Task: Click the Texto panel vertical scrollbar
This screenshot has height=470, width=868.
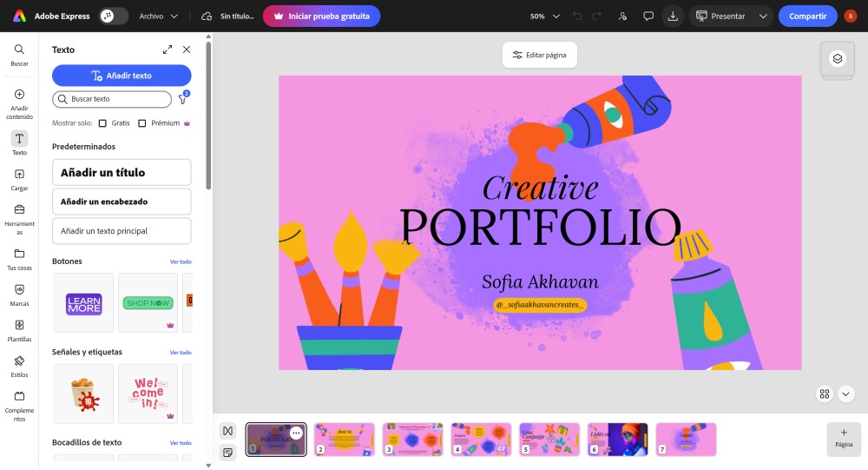Action: click(208, 116)
